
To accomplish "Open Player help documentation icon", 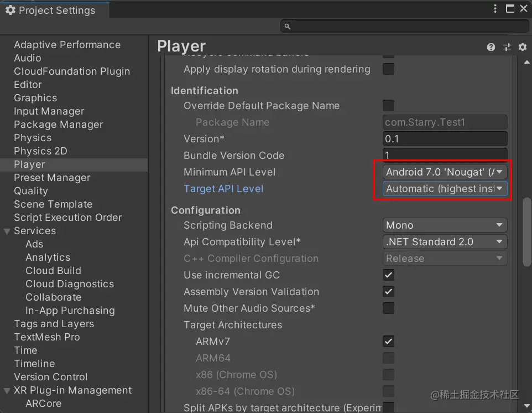I will point(491,47).
